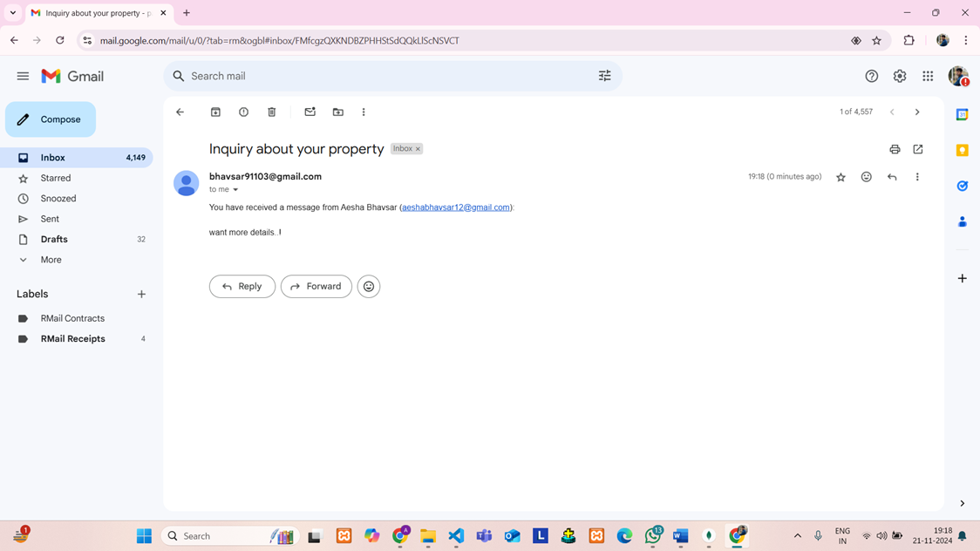Star this email message
980x551 pixels.
(x=840, y=177)
